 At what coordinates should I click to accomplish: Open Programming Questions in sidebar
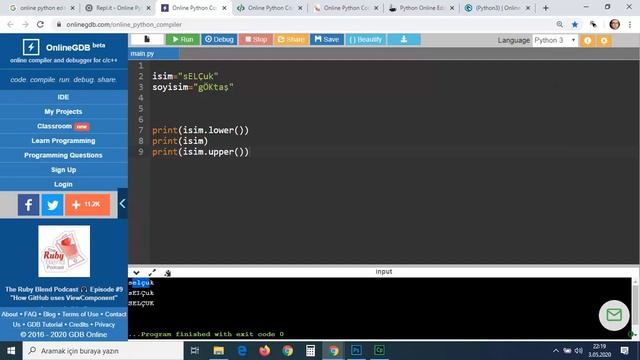[63, 155]
